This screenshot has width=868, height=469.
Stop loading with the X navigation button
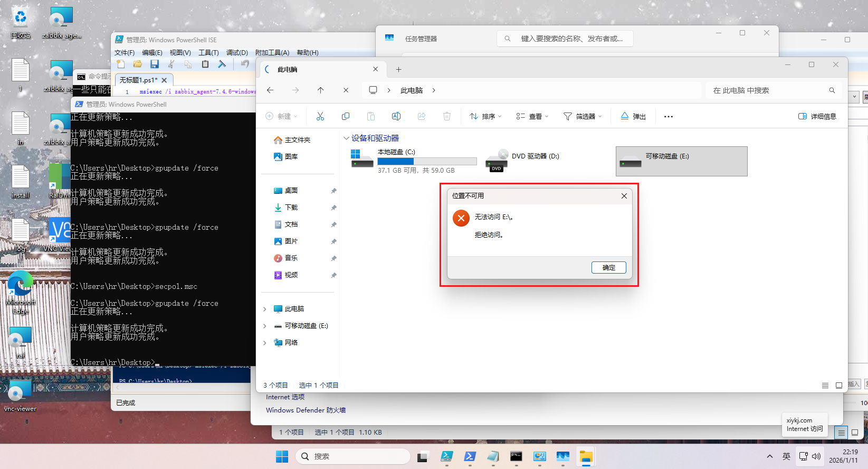coord(346,90)
